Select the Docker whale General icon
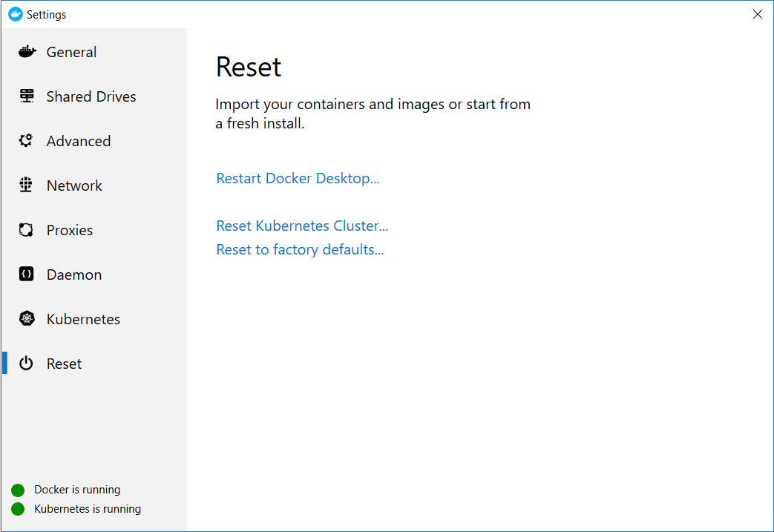The image size is (774, 532). (27, 51)
